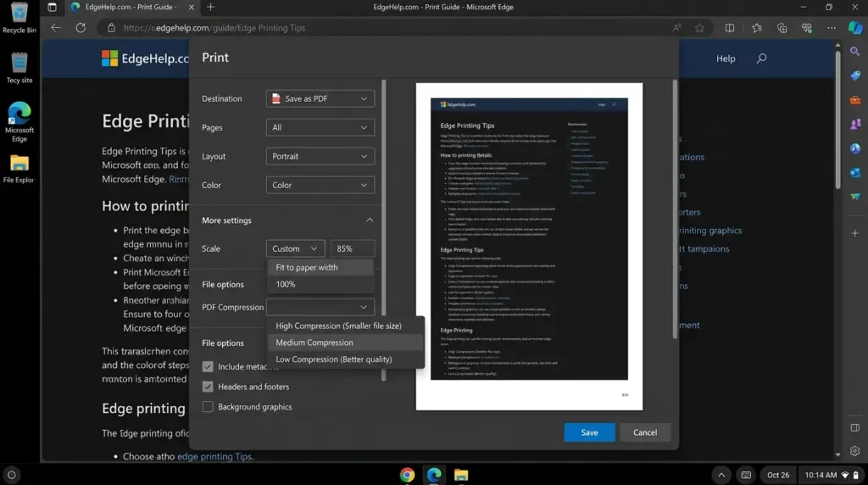Launch Chrome from the taskbar
Screen dimensions: 868x485
point(408,475)
